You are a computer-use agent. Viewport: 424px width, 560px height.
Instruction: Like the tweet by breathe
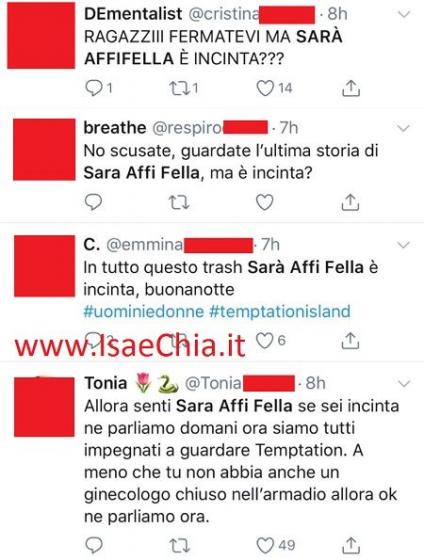click(x=265, y=202)
